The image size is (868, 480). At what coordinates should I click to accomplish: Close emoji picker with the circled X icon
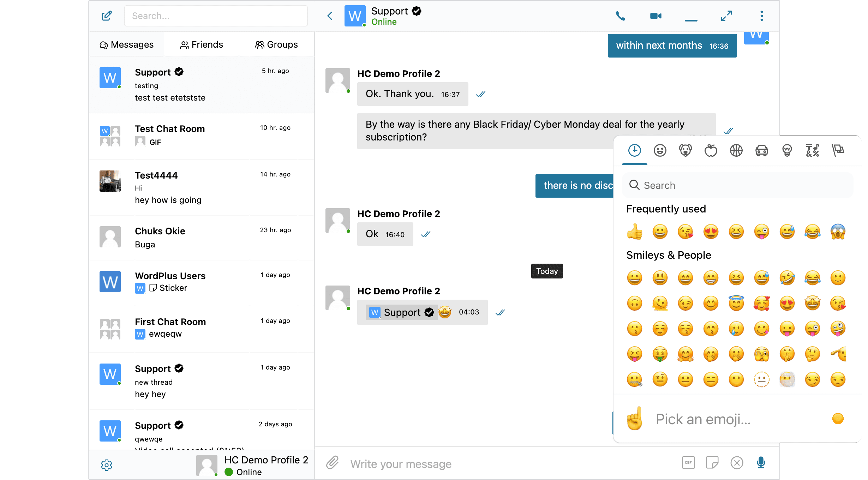point(737,462)
